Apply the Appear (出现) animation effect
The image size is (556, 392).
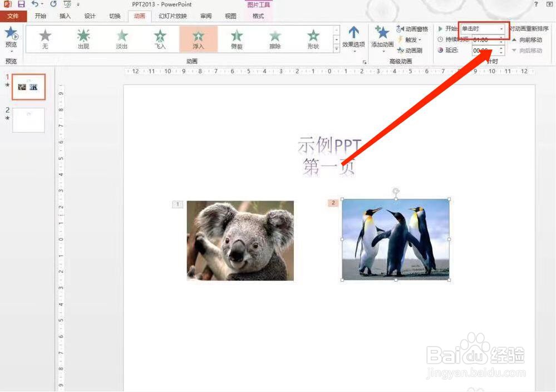(83, 39)
